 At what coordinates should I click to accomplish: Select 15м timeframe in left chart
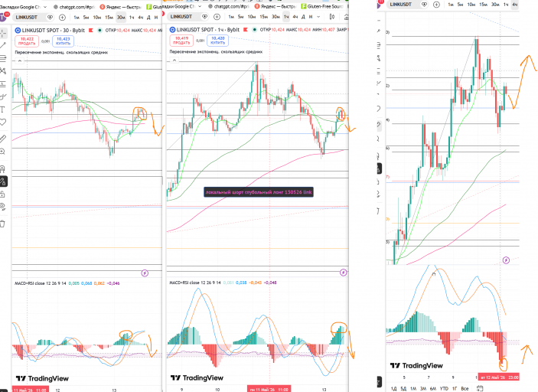click(x=109, y=17)
